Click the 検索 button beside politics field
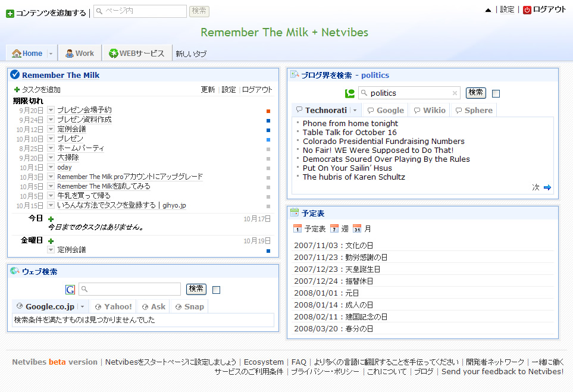The height and width of the screenshot is (392, 573). click(476, 93)
